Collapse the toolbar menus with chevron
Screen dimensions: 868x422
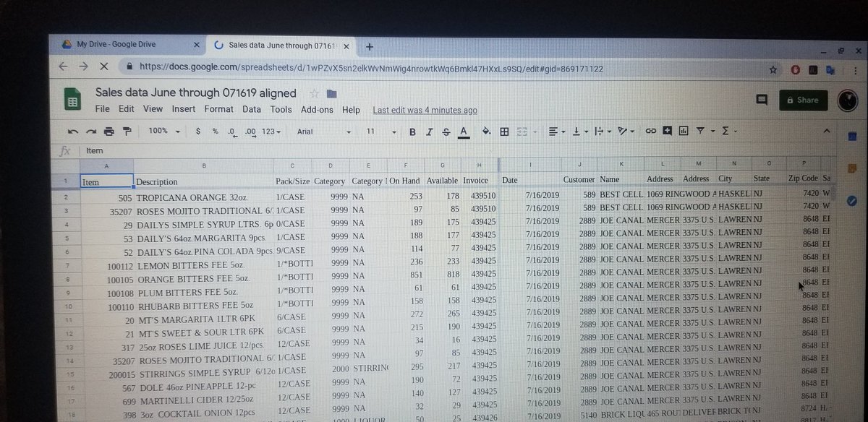pyautogui.click(x=827, y=131)
